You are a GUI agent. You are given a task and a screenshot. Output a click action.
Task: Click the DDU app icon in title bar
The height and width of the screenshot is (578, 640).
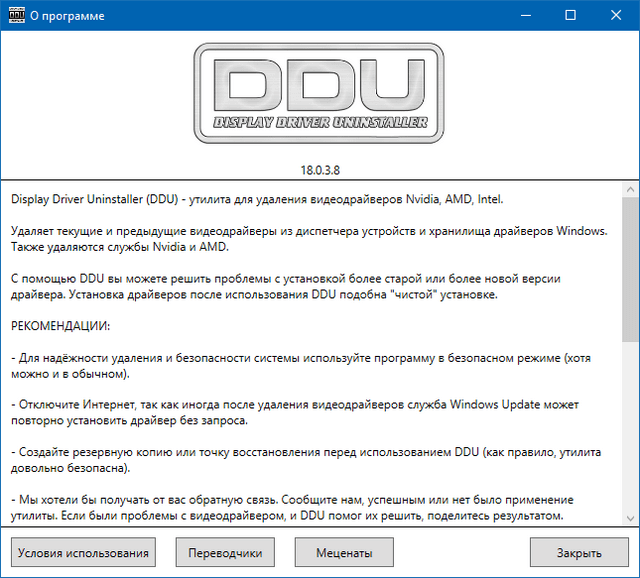tap(17, 15)
